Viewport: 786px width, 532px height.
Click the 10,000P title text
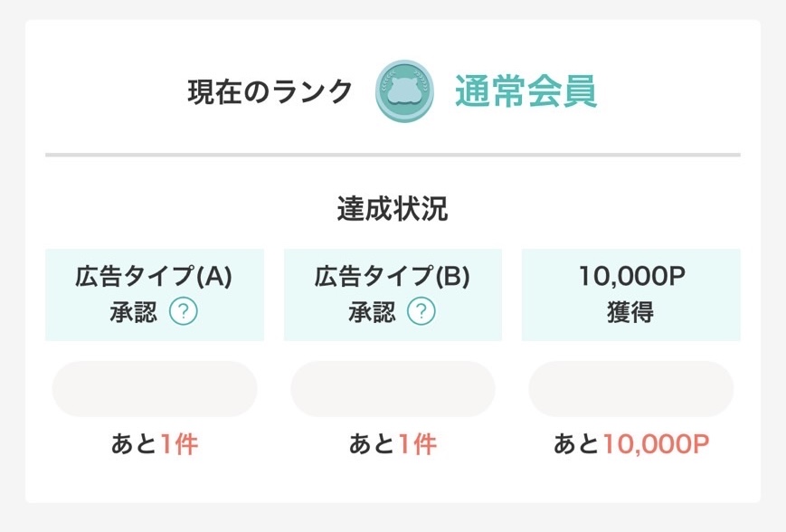click(631, 276)
